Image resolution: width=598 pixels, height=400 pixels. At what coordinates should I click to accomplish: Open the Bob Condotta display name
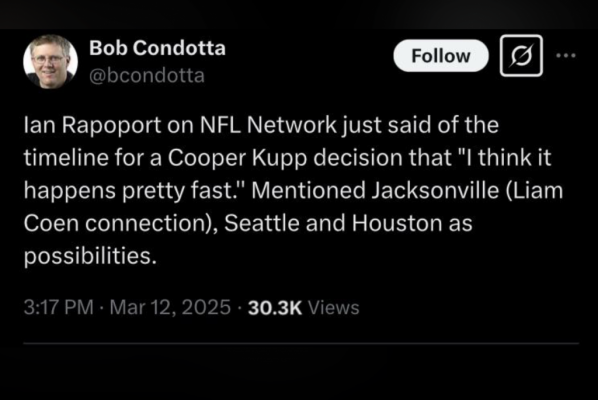click(157, 48)
